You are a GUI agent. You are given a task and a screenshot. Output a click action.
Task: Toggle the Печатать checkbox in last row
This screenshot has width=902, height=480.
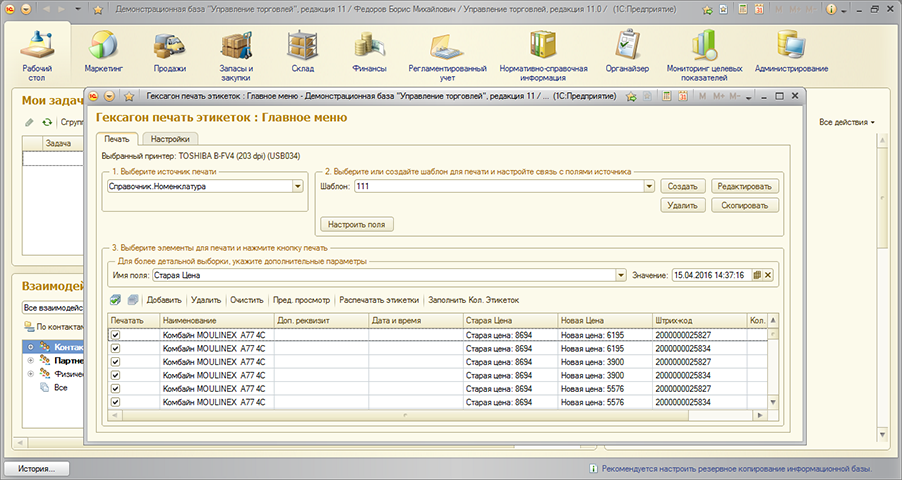click(115, 402)
